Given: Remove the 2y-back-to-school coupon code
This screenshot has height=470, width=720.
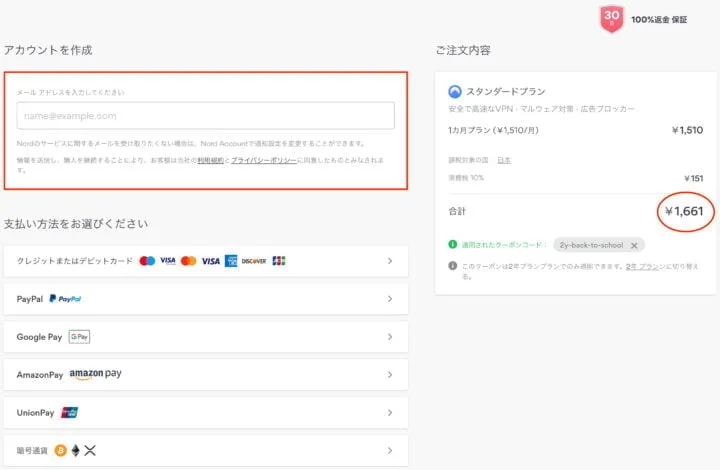Looking at the screenshot, I should 633,245.
